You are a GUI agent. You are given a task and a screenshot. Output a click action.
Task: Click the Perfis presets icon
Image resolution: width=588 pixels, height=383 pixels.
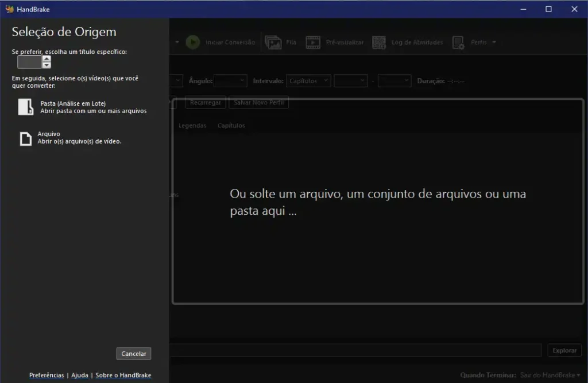click(458, 42)
